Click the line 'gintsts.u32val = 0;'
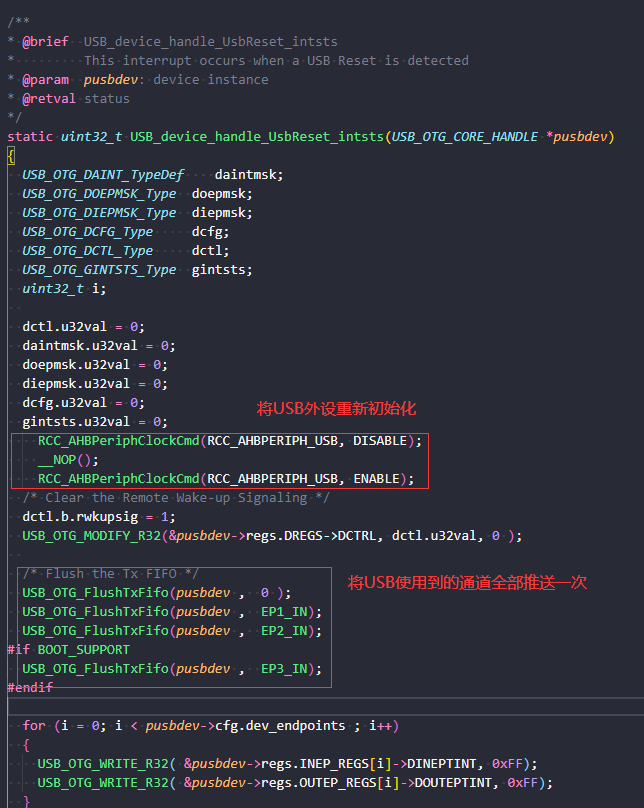Image resolution: width=644 pixels, height=808 pixels. click(95, 422)
